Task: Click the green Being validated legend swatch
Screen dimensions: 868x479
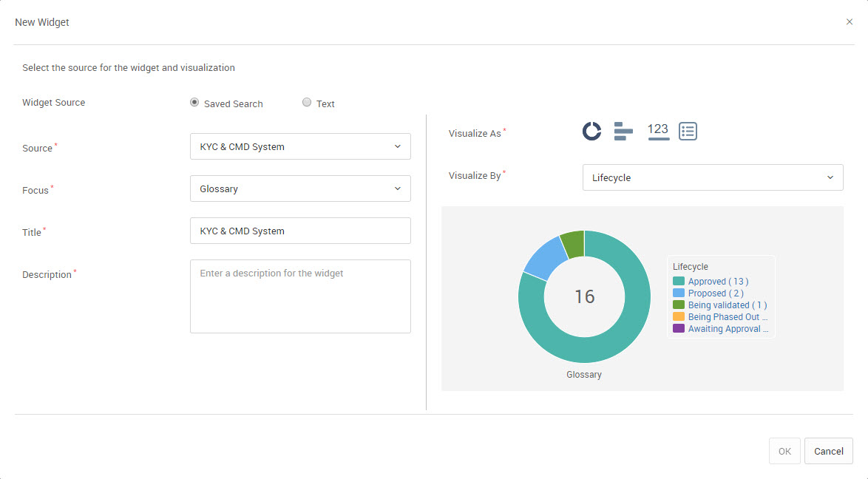Action: tap(679, 305)
